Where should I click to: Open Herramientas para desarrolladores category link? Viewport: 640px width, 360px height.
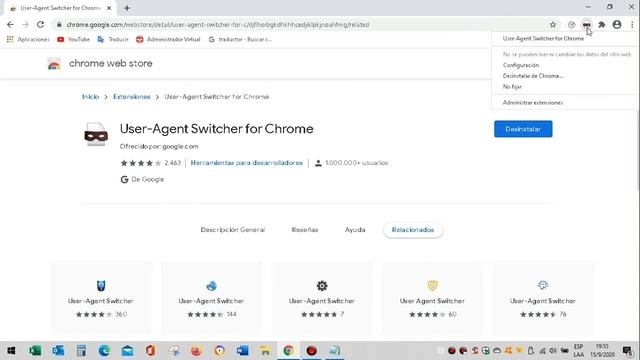pos(247,163)
